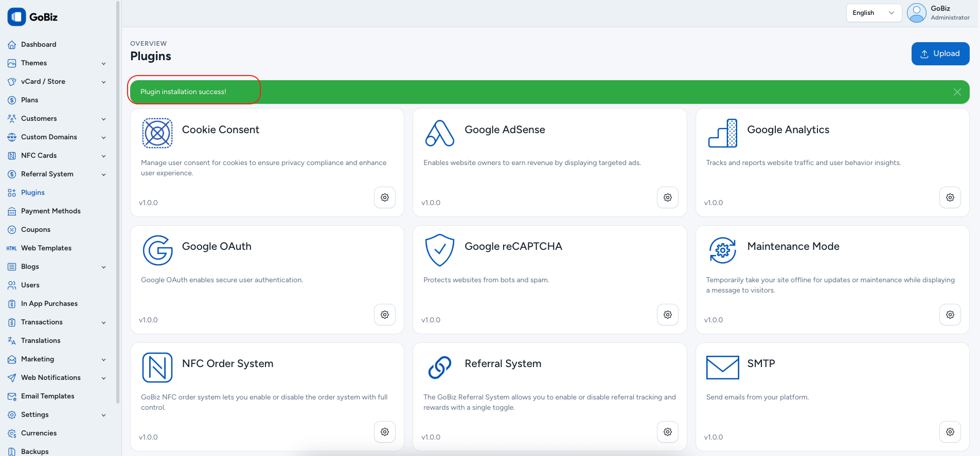Open Google OAuth plugin settings gear
Screen dimensions: 980x456
[384, 315]
